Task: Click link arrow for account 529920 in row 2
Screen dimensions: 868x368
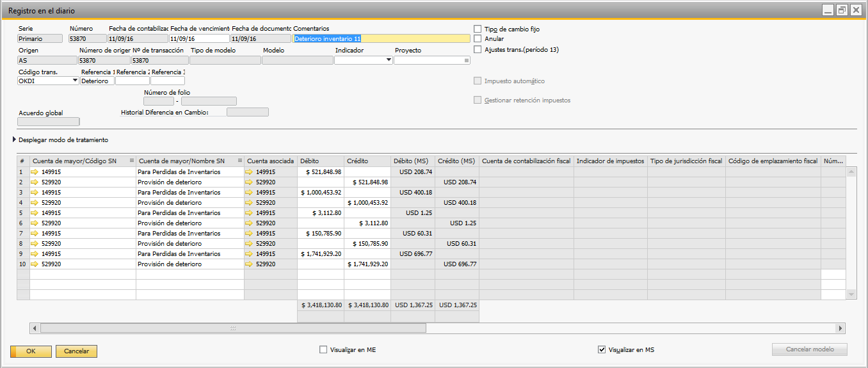Action: [35, 182]
